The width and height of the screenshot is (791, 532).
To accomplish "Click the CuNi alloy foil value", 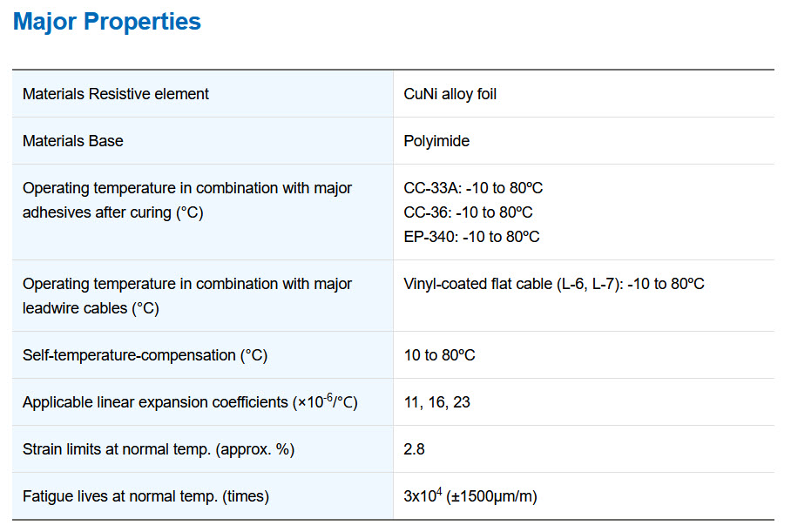I will pyautogui.click(x=450, y=94).
